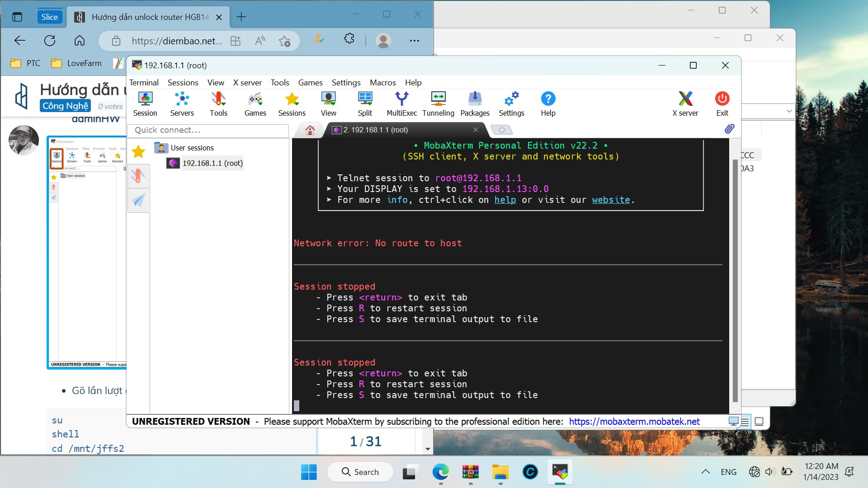Focus the Quick connect input field

pyautogui.click(x=208, y=130)
